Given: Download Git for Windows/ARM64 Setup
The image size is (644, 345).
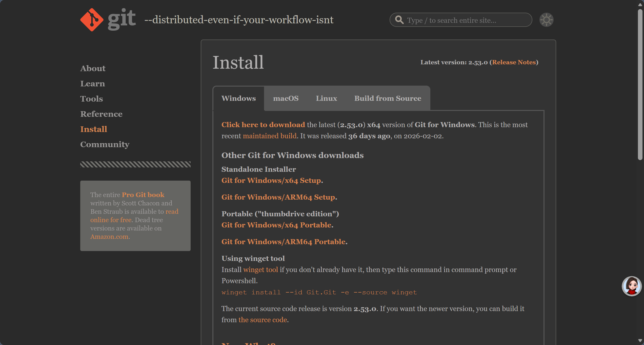Looking at the screenshot, I should tap(278, 197).
